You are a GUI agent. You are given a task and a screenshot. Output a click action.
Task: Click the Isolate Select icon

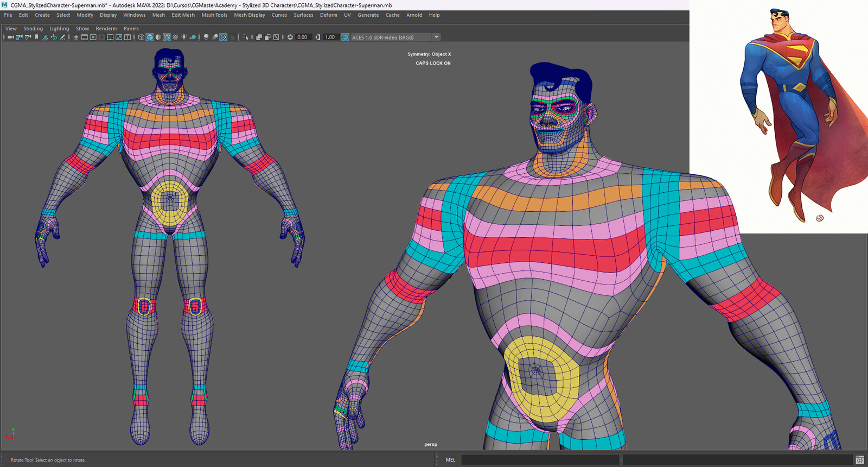tap(245, 37)
